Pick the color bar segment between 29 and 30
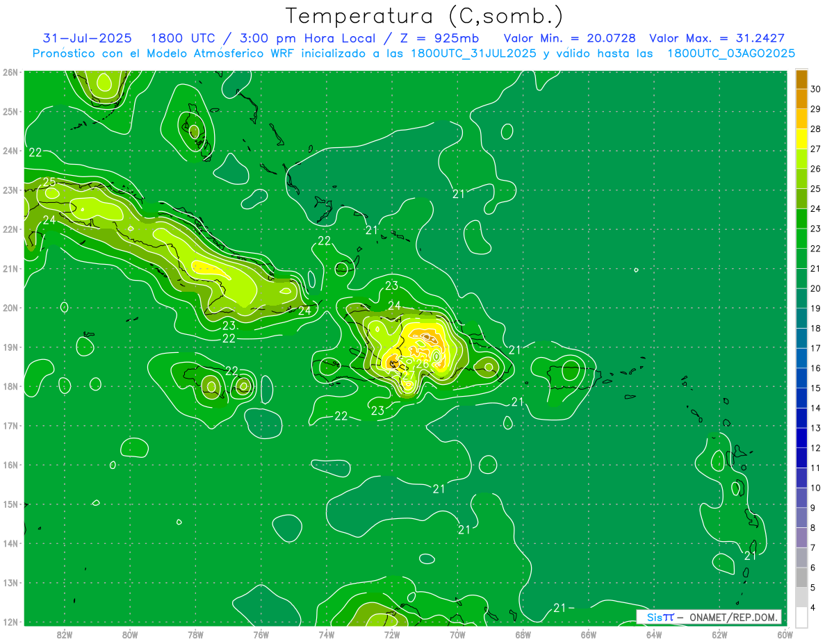 pyautogui.click(x=801, y=99)
